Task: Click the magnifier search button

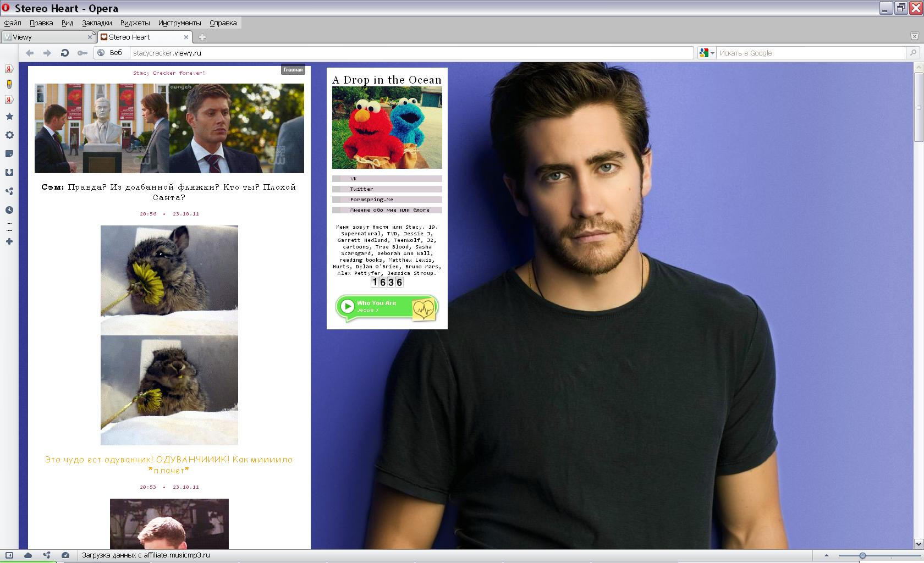Action: click(x=913, y=53)
